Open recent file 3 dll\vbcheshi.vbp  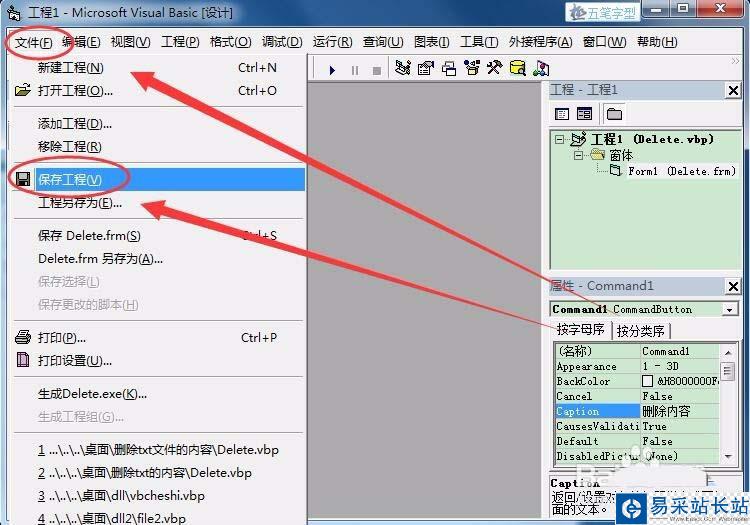pos(158,496)
